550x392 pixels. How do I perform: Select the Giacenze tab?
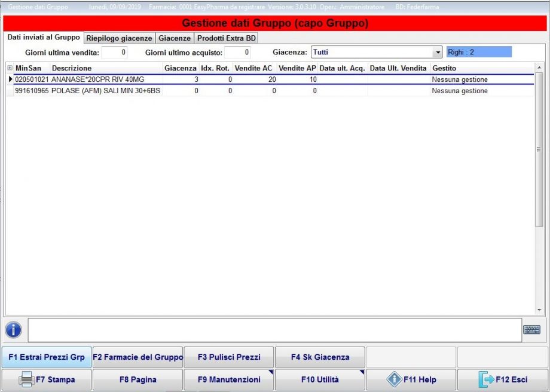(175, 38)
